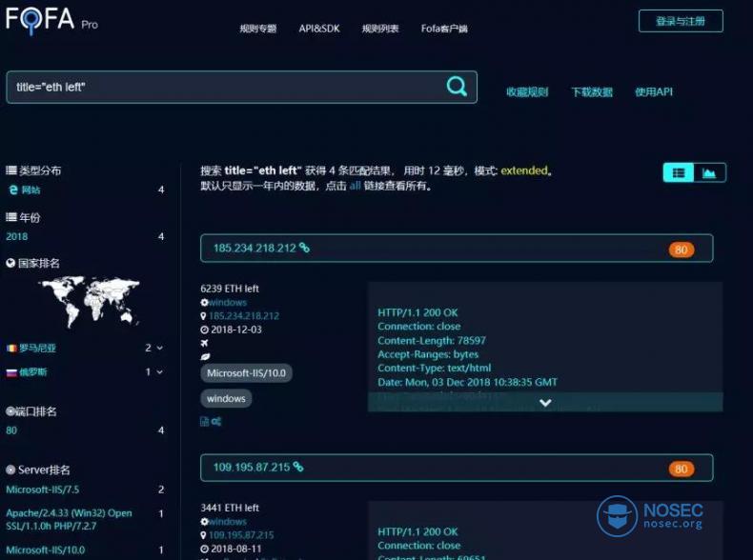The width and height of the screenshot is (753, 560).
Task: Click the FOFA Pro logo
Action: pyautogui.click(x=51, y=20)
